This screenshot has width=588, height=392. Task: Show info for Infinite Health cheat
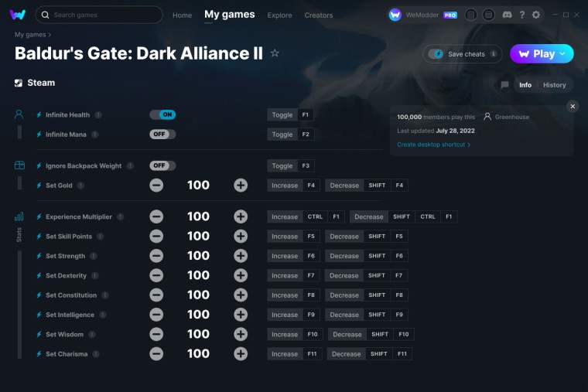click(x=98, y=114)
